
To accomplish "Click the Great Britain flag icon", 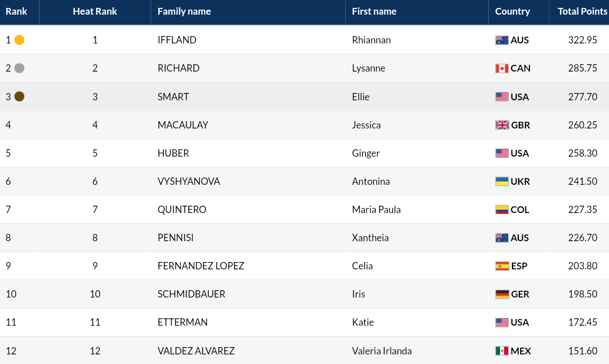I will point(502,125).
